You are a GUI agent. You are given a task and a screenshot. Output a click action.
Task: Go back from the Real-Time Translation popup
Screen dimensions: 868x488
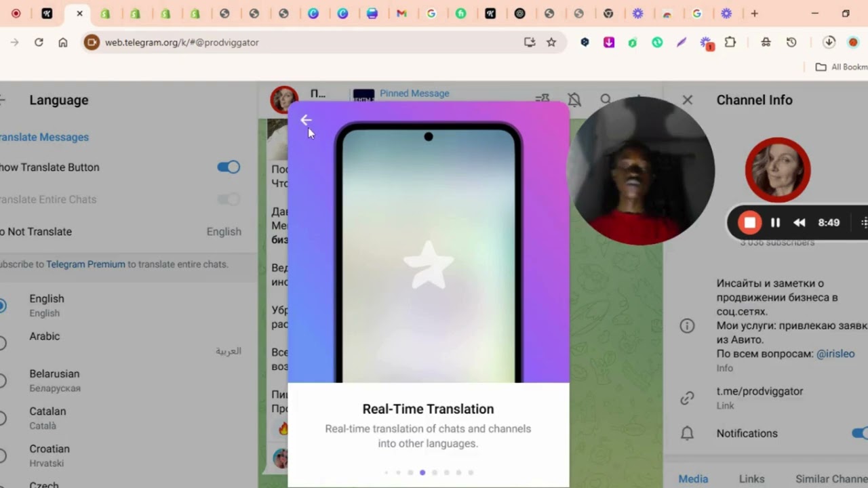tap(306, 120)
